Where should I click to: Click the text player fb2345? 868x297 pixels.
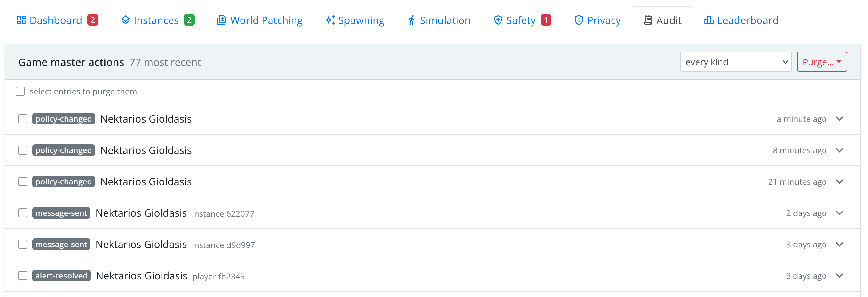pos(219,277)
